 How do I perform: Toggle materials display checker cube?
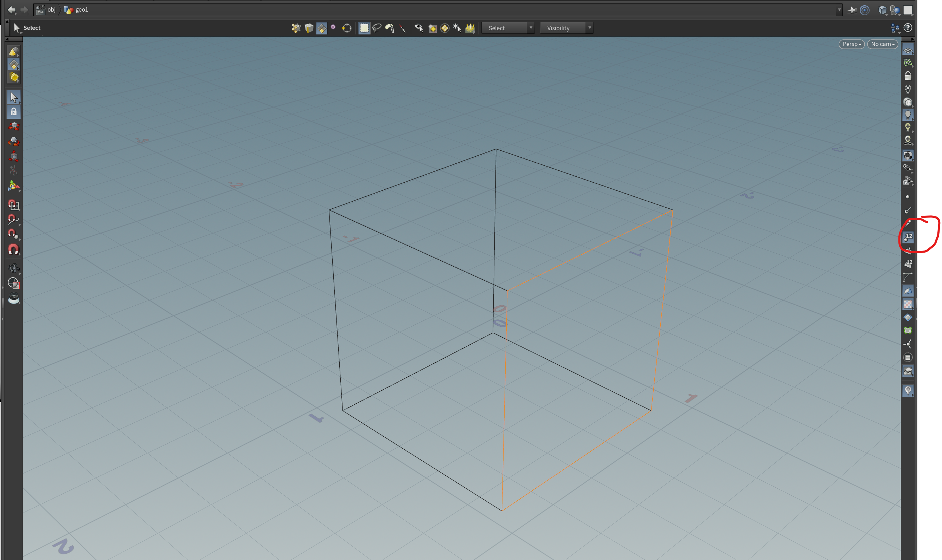pyautogui.click(x=908, y=155)
